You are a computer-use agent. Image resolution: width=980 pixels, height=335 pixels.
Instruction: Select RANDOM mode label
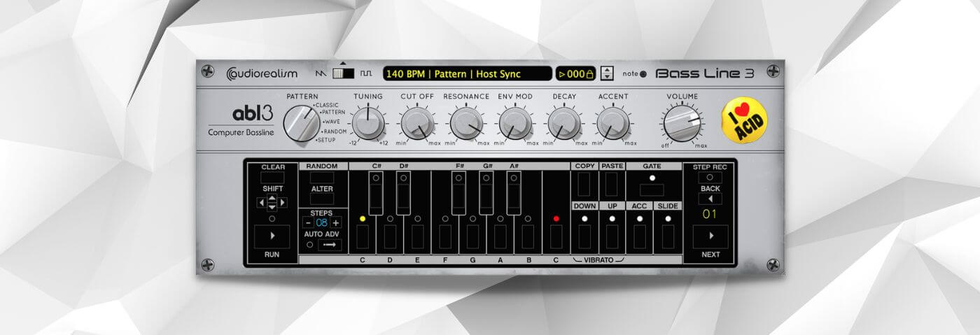334,131
